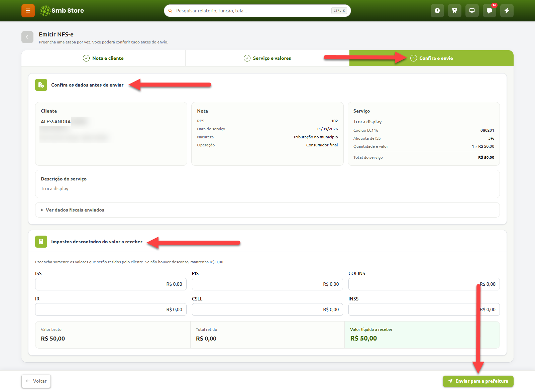The width and height of the screenshot is (535, 392).
Task: Select the Confira e envie step
Action: pos(431,58)
